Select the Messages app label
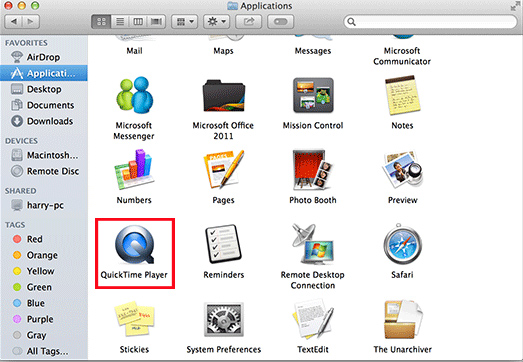This screenshot has height=362, width=523. (313, 51)
